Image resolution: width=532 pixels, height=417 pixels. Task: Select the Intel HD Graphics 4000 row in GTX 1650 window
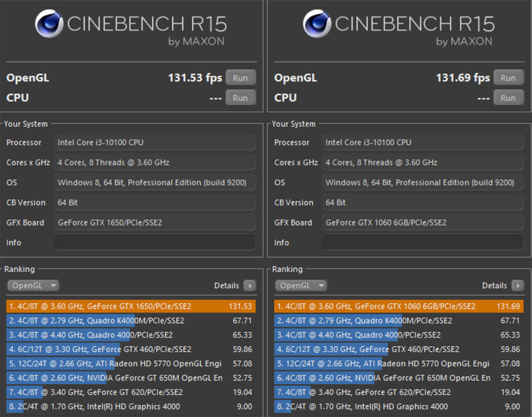131,406
